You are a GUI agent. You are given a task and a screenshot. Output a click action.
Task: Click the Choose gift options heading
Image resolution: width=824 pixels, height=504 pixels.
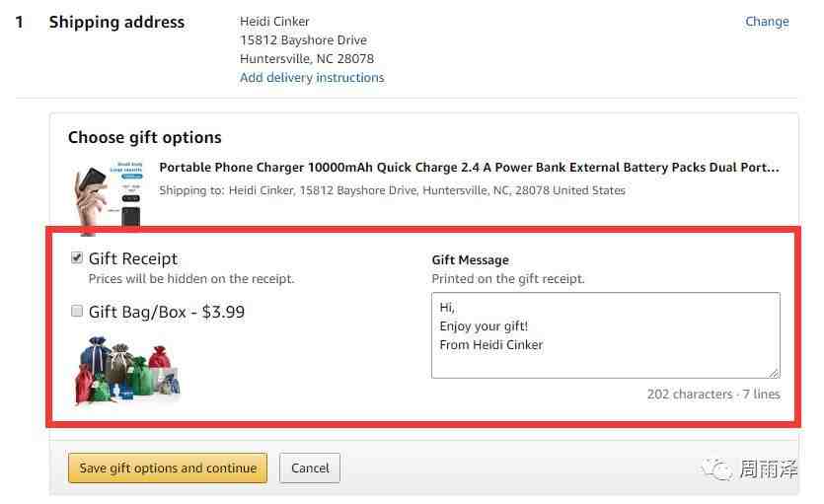click(x=145, y=137)
